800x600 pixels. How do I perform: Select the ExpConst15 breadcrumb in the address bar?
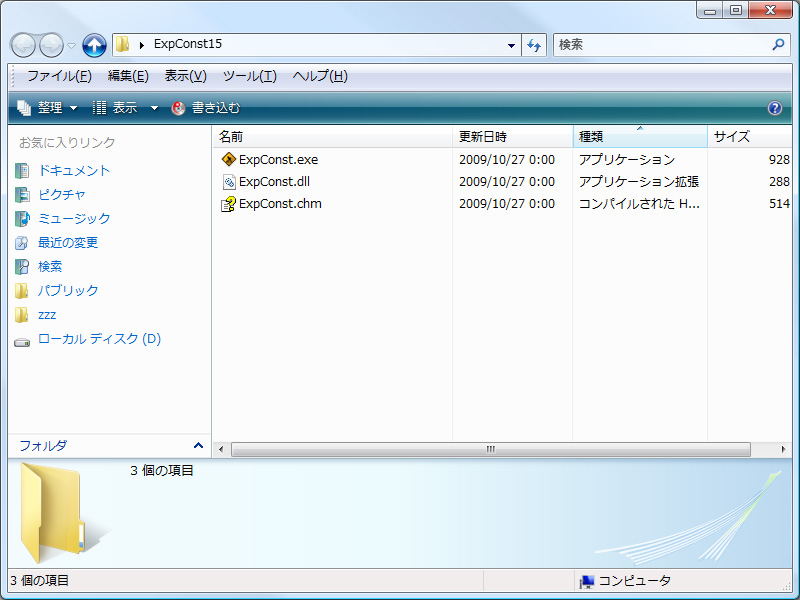[x=188, y=44]
